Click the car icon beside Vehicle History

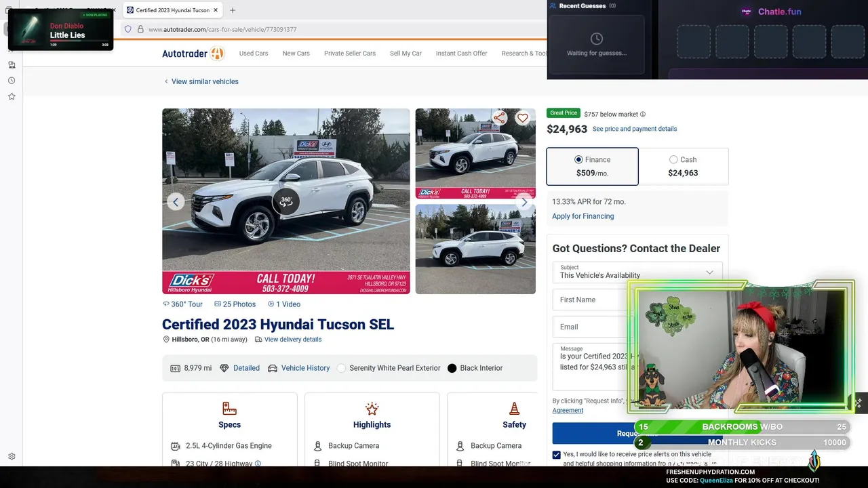pyautogui.click(x=272, y=368)
